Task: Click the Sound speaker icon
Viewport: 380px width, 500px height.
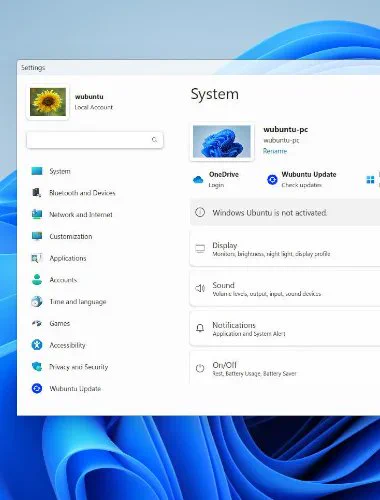Action: click(x=200, y=288)
